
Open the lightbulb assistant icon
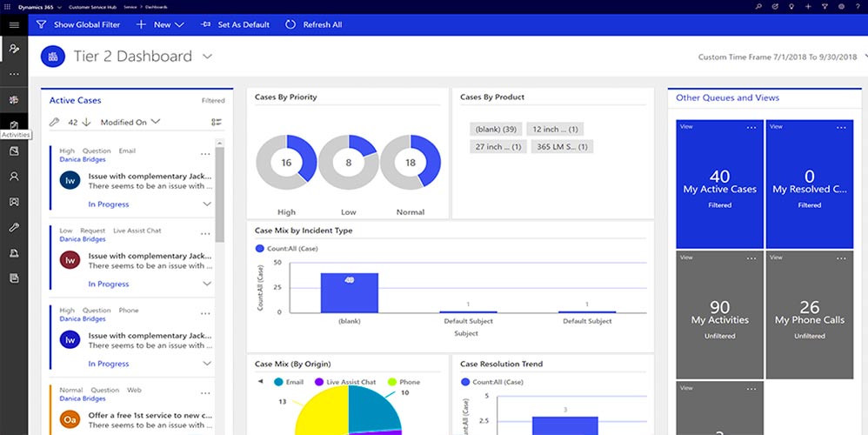[x=791, y=7]
